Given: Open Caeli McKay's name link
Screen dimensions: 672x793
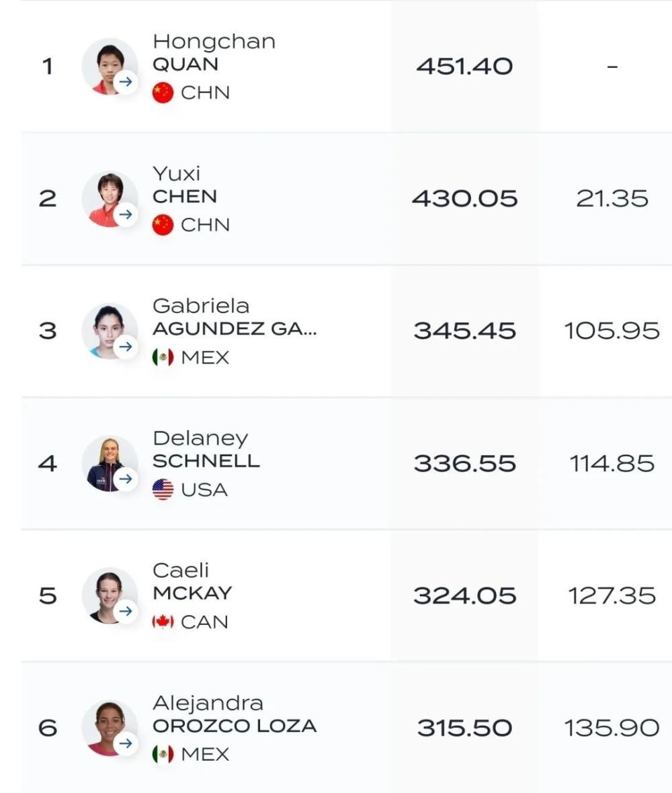Looking at the screenshot, I should [192, 582].
